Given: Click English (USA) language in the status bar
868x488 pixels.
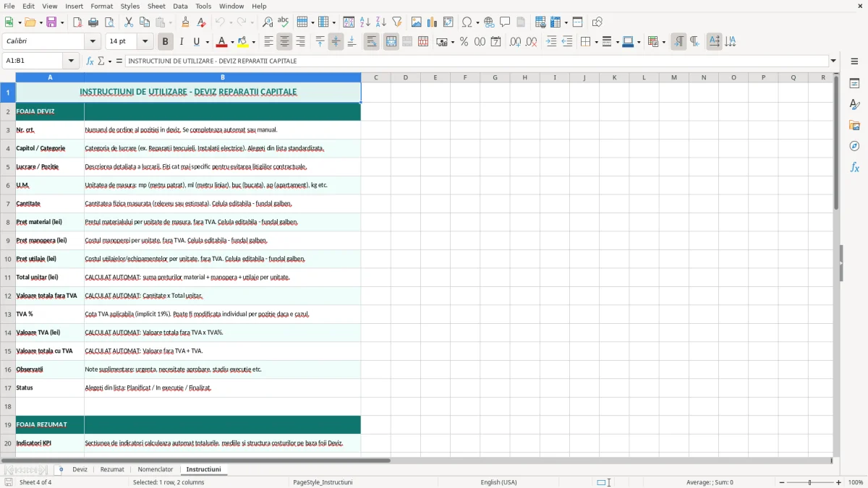Looking at the screenshot, I should (x=498, y=482).
